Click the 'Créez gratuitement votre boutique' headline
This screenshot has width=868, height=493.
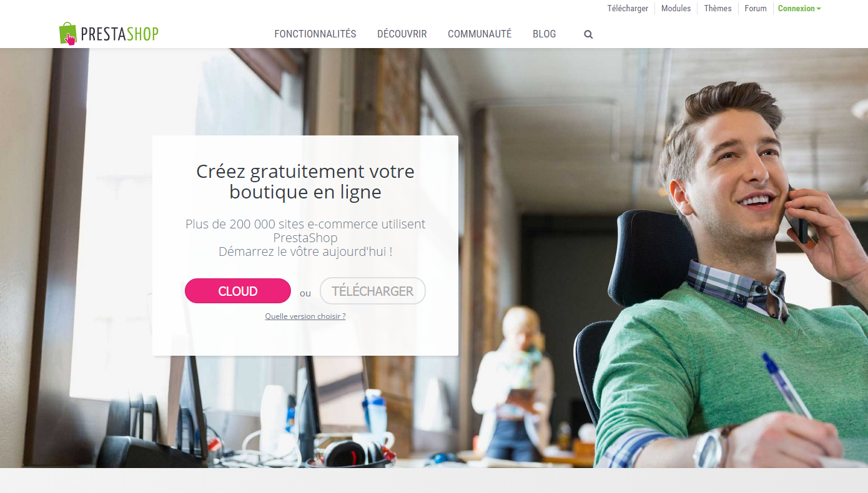(305, 181)
